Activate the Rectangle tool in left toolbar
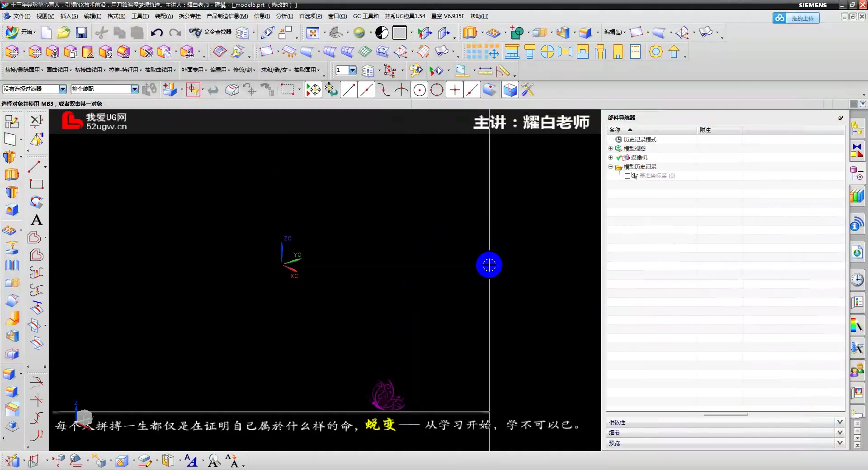The width and height of the screenshot is (868, 470). (x=36, y=183)
